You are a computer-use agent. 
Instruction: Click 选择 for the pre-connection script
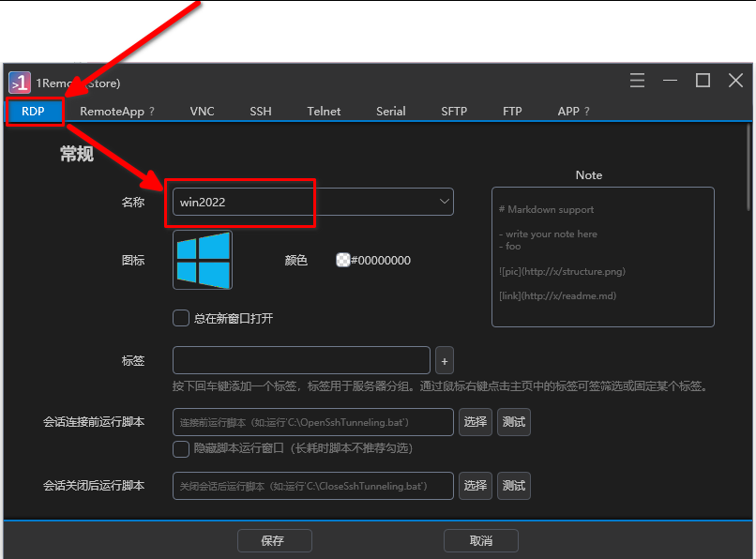click(476, 422)
